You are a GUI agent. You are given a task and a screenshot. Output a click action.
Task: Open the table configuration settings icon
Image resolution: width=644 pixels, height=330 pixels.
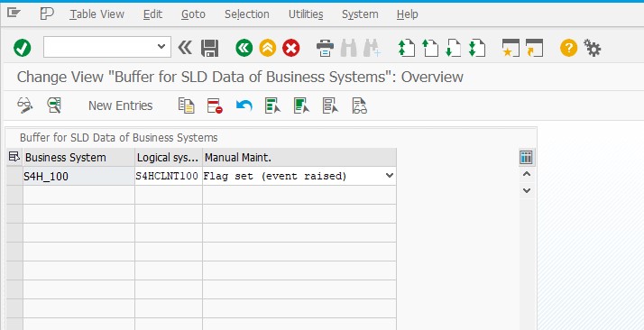click(526, 157)
